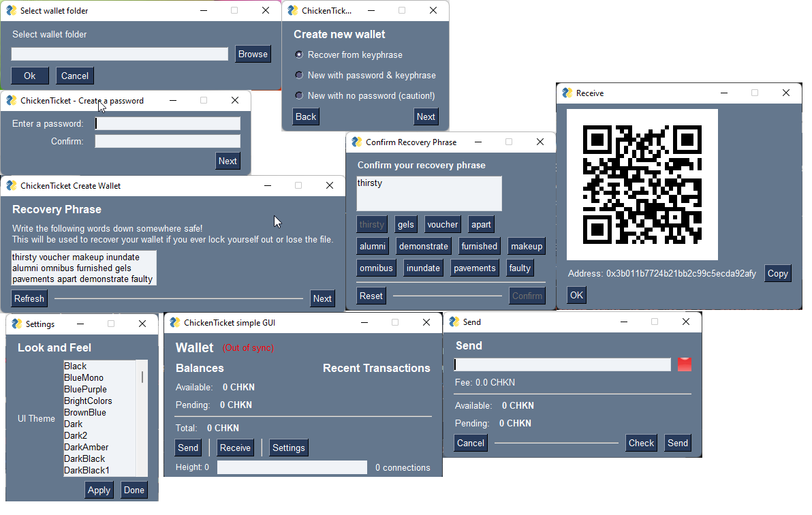Viewport: 812px width, 515px height.
Task: Pick the word 'faulty' button
Action: pyautogui.click(x=520, y=268)
